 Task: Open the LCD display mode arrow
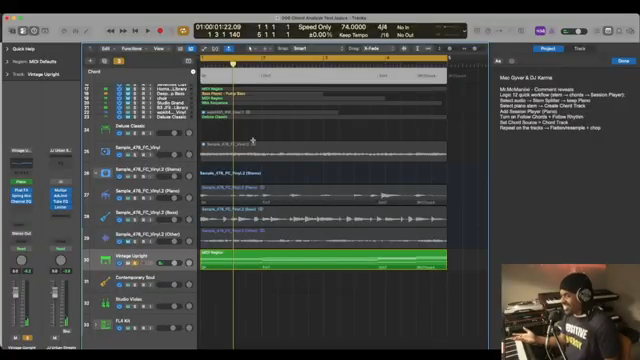point(464,31)
